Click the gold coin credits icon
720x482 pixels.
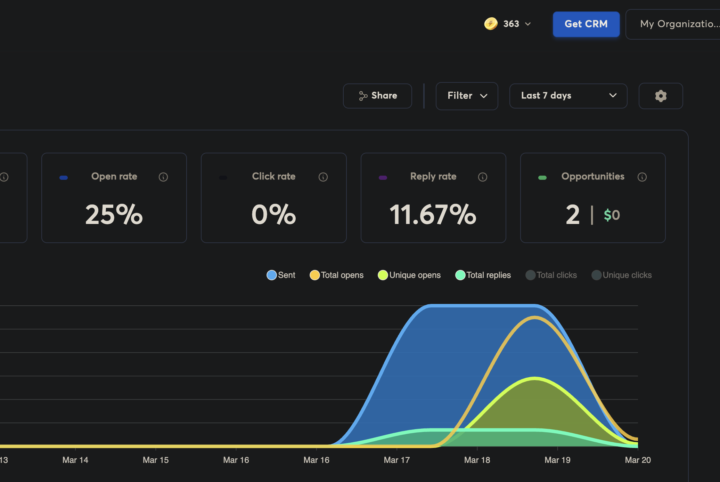coord(491,24)
